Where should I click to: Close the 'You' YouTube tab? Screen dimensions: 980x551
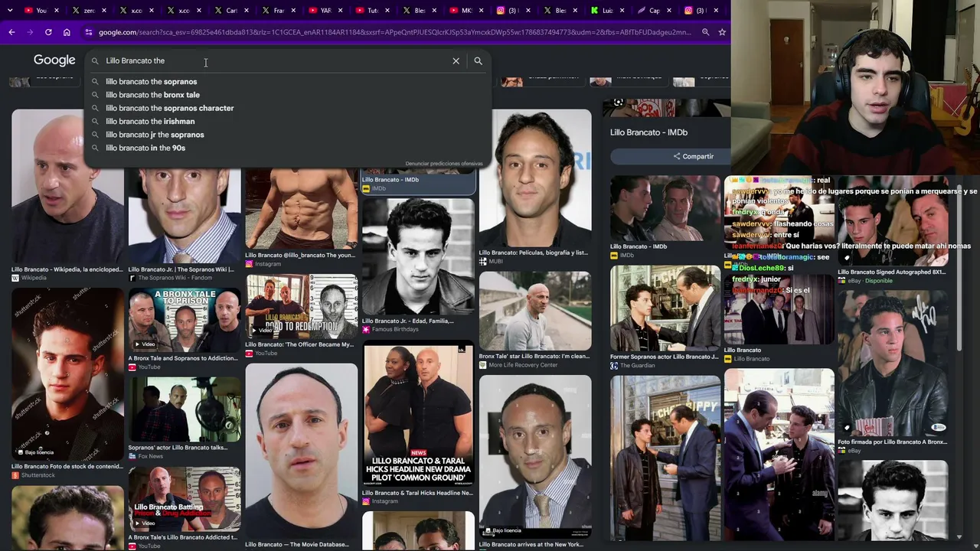click(56, 11)
